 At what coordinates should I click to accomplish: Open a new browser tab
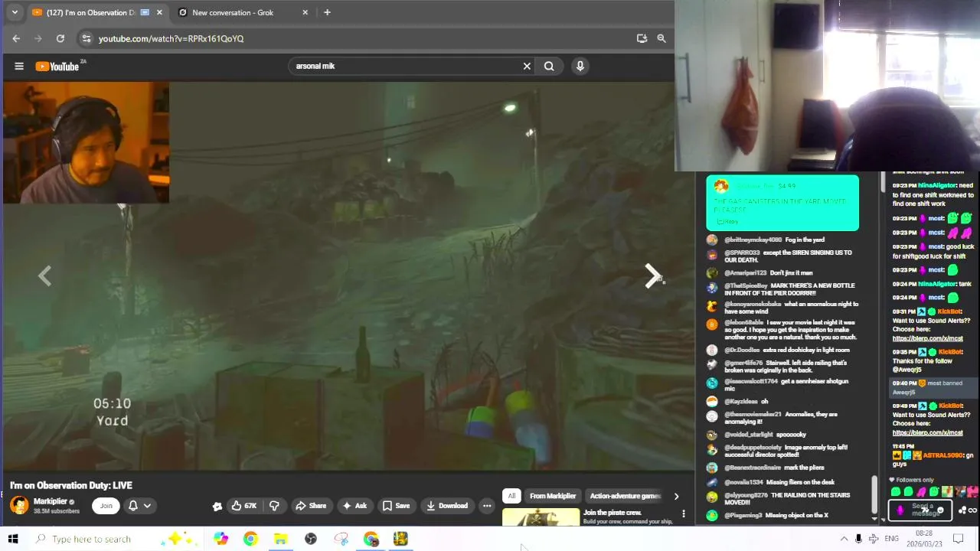pyautogui.click(x=327, y=12)
